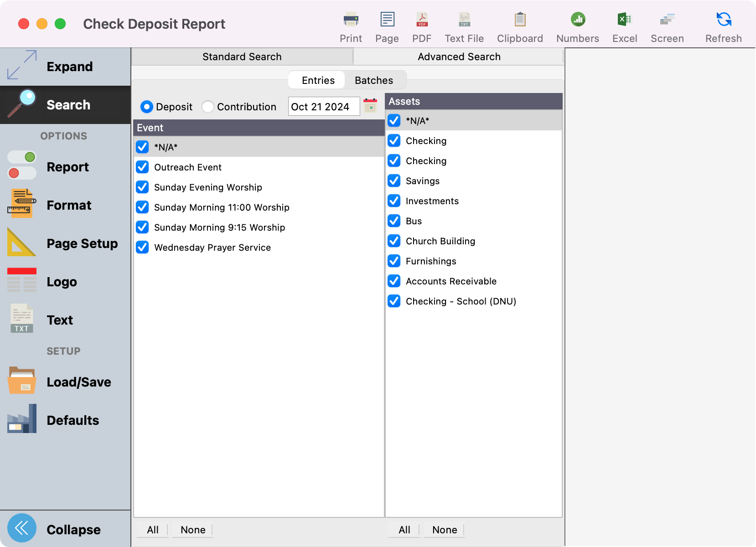The height and width of the screenshot is (547, 756).
Task: Export the report as PDF
Action: [x=422, y=25]
